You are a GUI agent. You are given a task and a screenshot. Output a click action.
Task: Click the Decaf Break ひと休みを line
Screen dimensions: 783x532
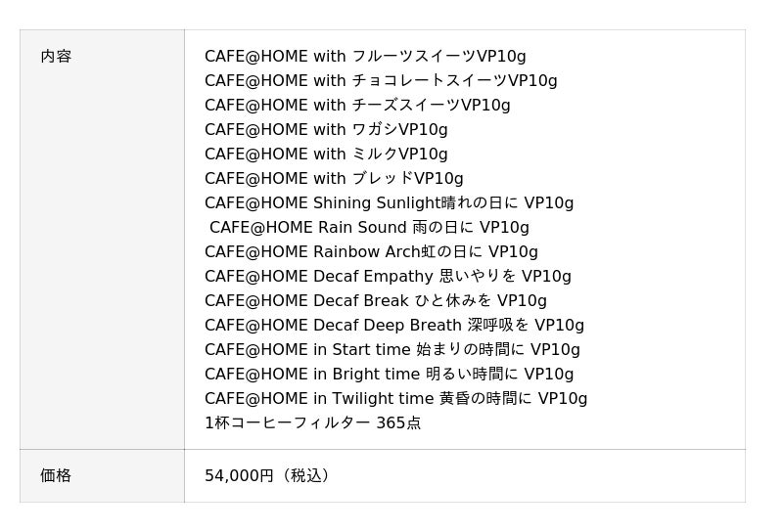(x=376, y=301)
